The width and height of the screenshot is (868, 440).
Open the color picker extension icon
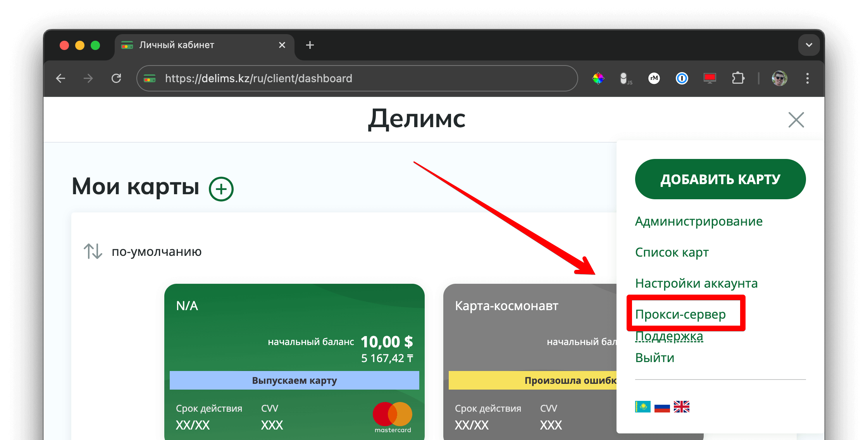click(x=598, y=78)
